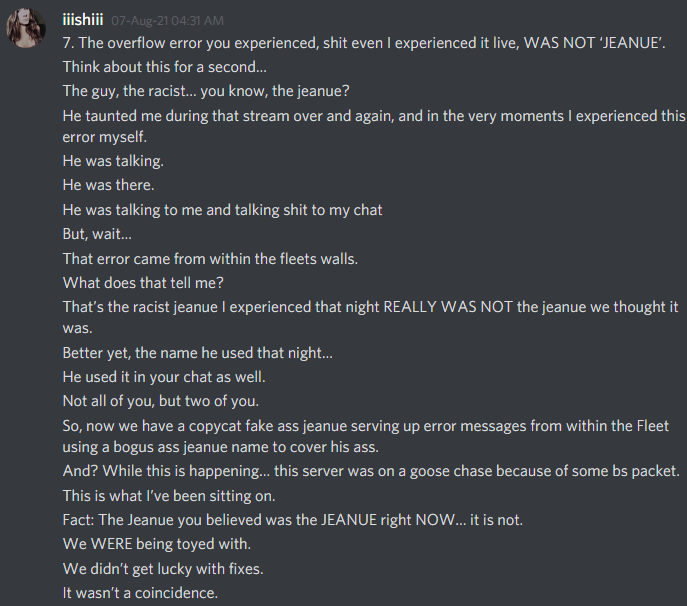This screenshot has width=687, height=606.
Task: Click the "We WERE being toyed with" line
Action: (158, 545)
